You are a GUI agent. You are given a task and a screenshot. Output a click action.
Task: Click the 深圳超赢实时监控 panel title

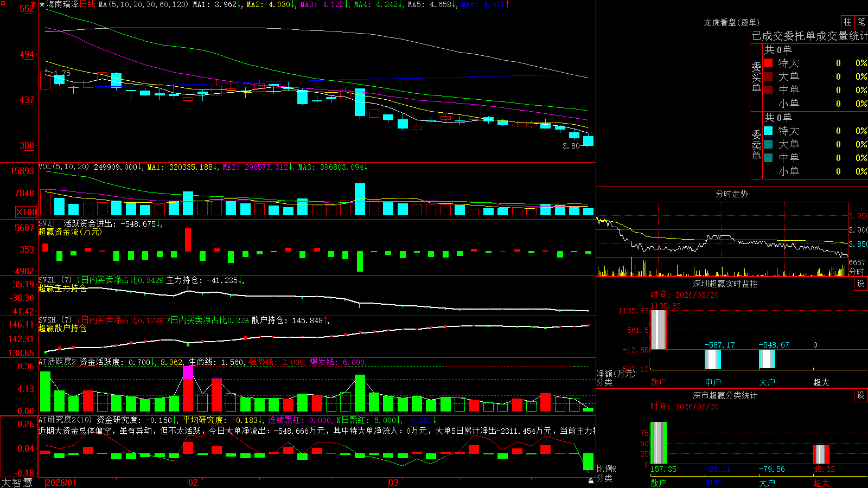[x=725, y=284]
